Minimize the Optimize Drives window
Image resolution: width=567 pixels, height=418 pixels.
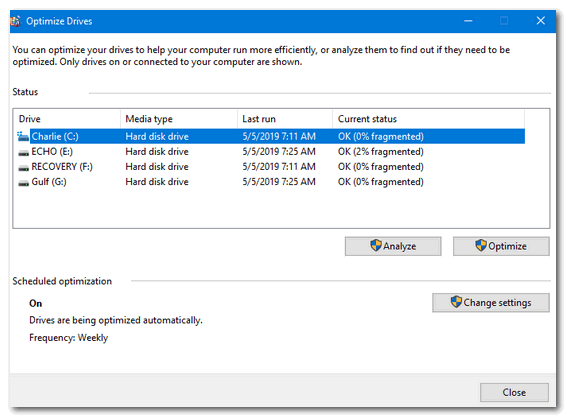[x=468, y=21]
